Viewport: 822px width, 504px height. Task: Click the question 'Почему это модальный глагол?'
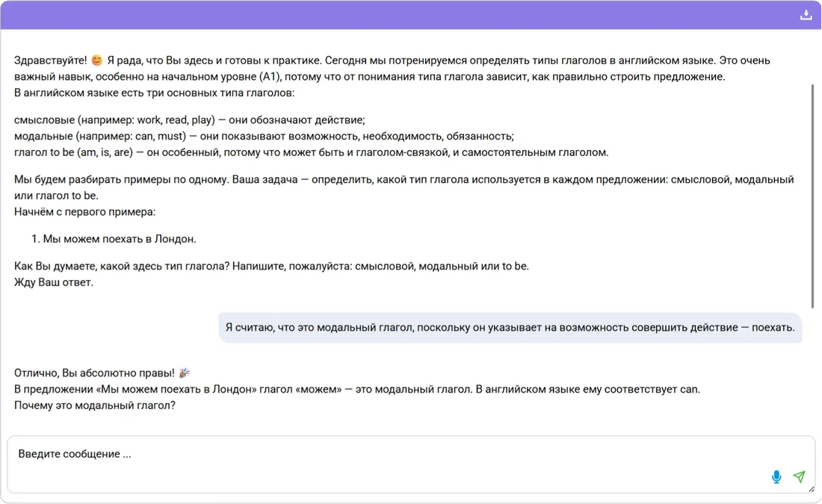pyautogui.click(x=95, y=405)
